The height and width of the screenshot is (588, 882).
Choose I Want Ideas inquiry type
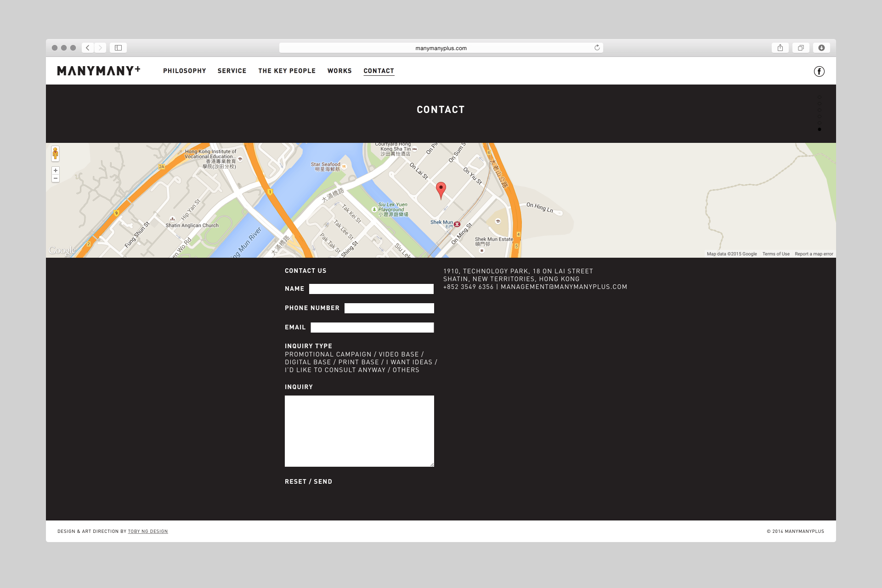409,362
